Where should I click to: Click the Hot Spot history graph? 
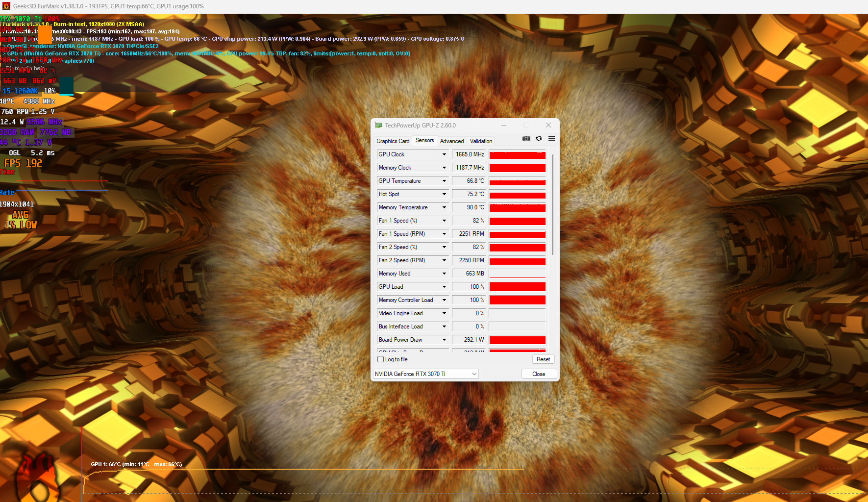pos(517,194)
